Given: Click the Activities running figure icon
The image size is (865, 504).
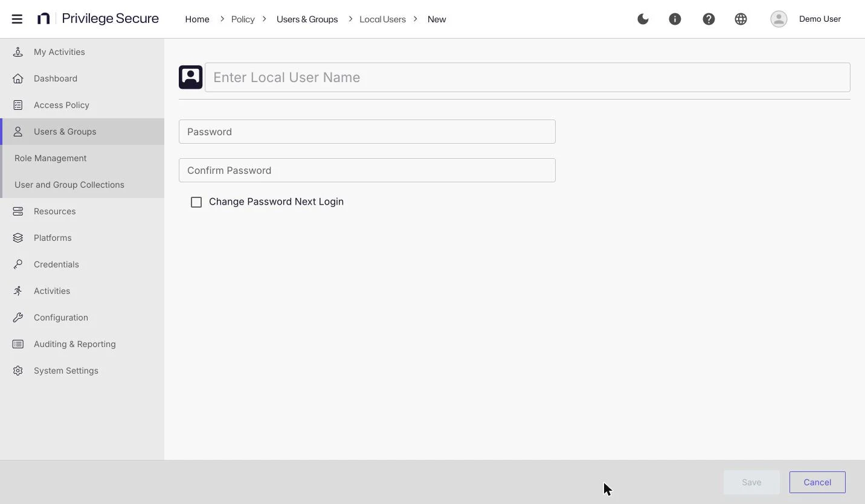Looking at the screenshot, I should (18, 291).
